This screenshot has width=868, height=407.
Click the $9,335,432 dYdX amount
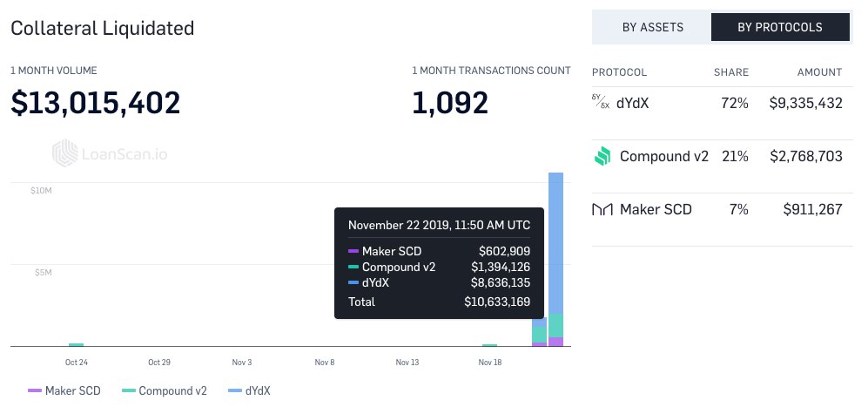tap(806, 103)
